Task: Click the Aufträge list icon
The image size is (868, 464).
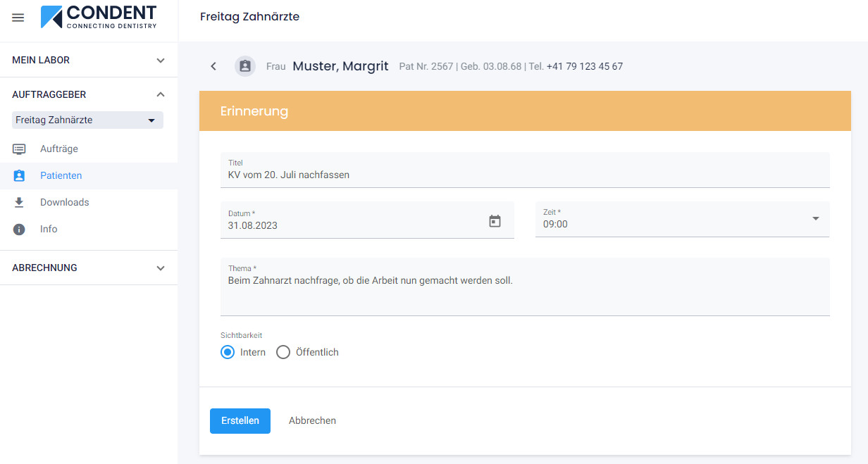Action: (19, 149)
